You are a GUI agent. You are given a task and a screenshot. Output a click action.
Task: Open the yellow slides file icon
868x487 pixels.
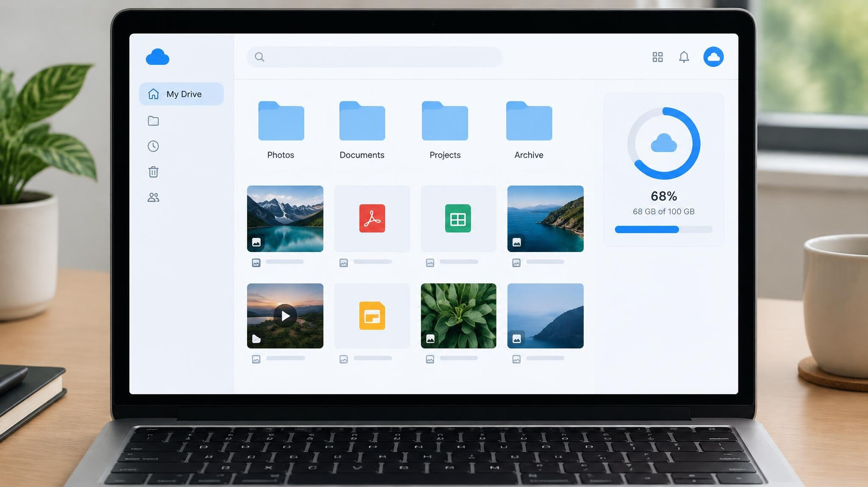[x=372, y=316]
